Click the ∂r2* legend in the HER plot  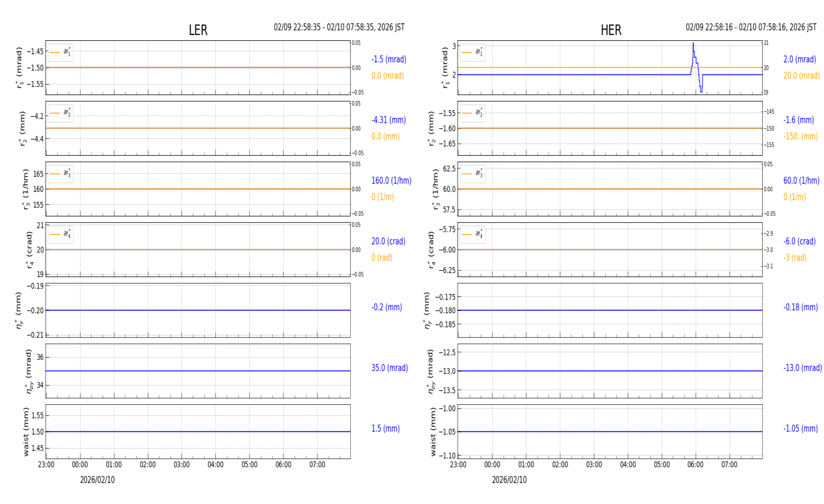[472, 113]
